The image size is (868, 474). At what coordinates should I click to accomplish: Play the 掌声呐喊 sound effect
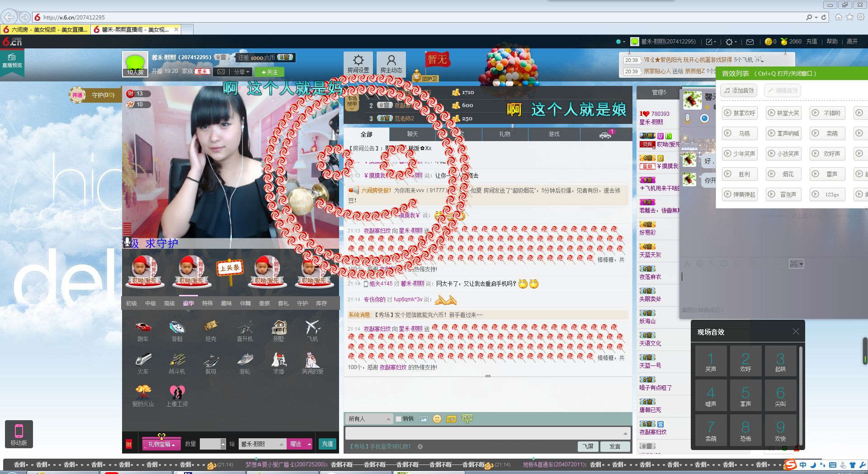pos(783,133)
